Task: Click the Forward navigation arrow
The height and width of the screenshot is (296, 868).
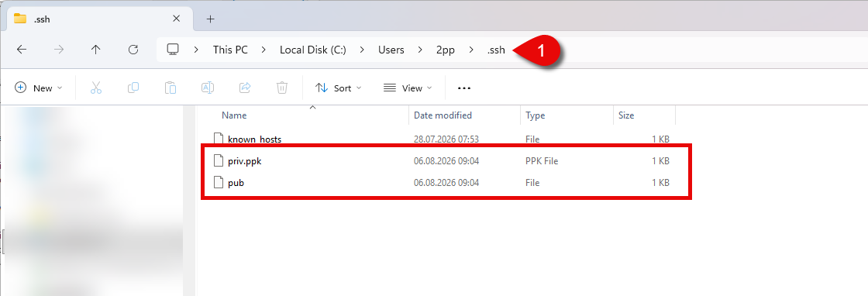Action: pos(59,50)
